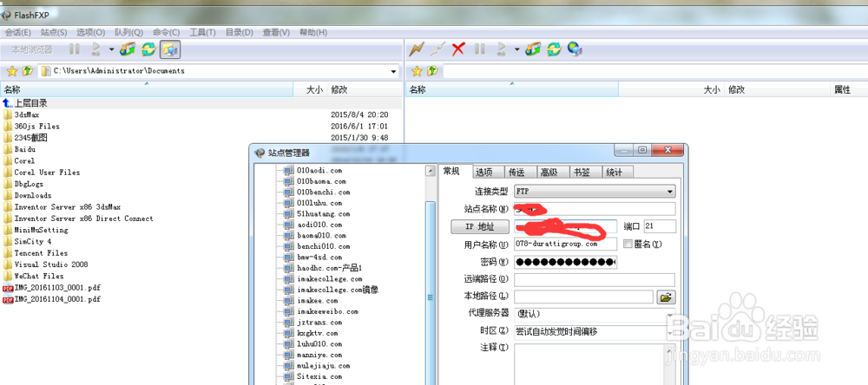The image size is (868, 385).
Task: Expand the local path address dropdown
Action: (393, 71)
